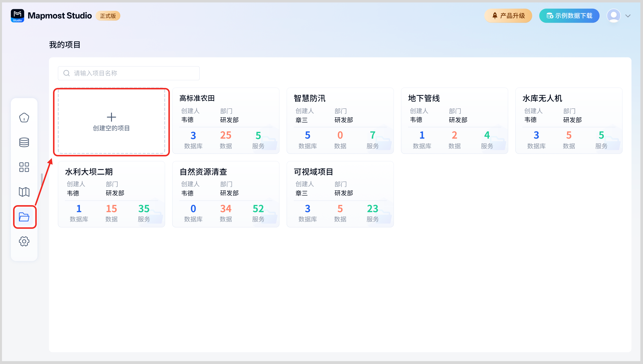Image resolution: width=643 pixels, height=364 pixels.
Task: Open the settings gear icon in sidebar
Action: coord(24,241)
